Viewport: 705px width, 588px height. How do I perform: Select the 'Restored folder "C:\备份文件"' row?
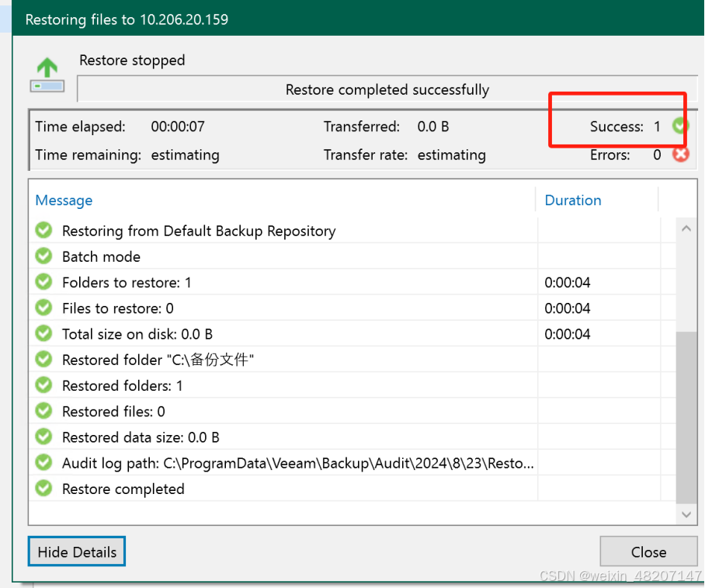click(352, 360)
